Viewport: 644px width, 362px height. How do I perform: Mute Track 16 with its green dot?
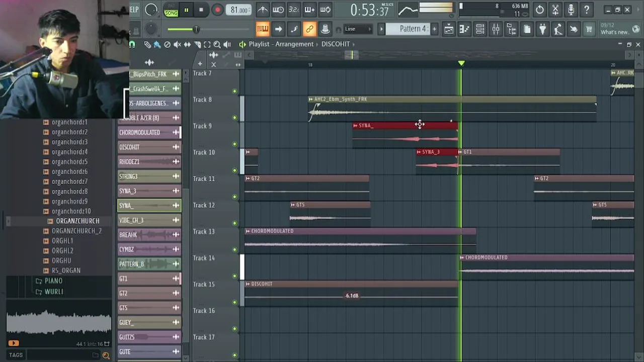[234, 329]
